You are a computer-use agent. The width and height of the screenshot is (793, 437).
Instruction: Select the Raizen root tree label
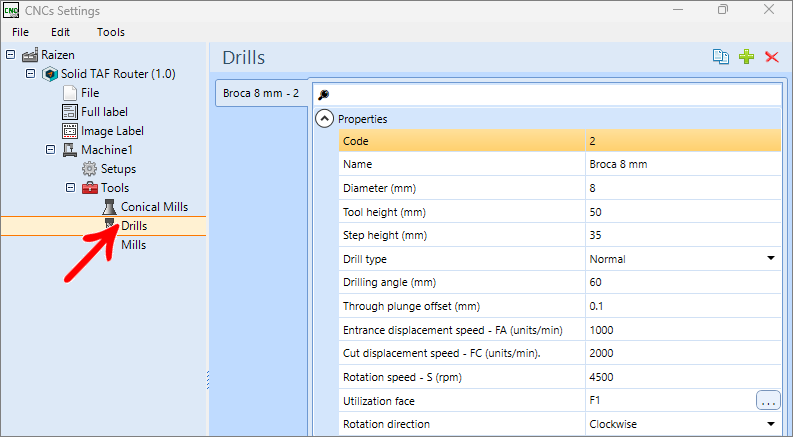58,55
